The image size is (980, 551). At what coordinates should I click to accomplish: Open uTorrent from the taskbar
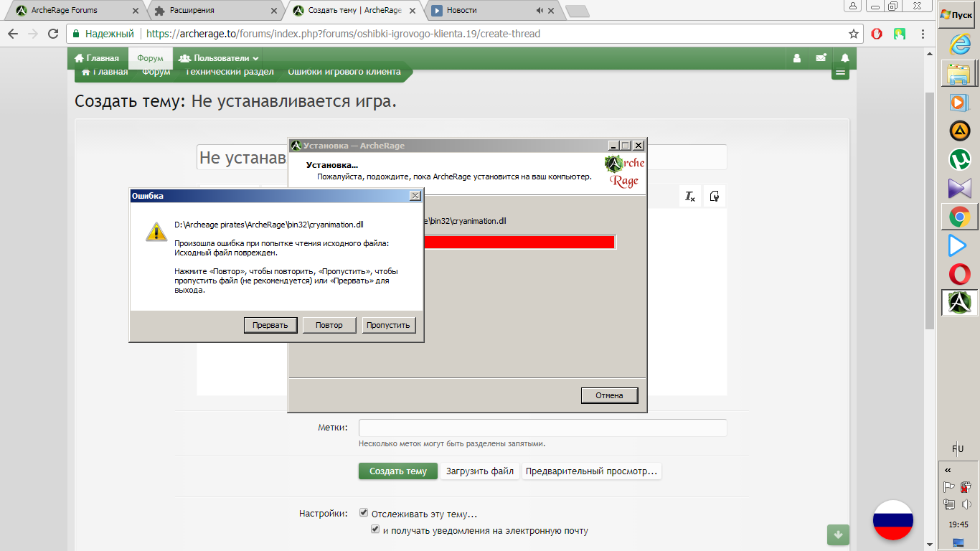[959, 159]
